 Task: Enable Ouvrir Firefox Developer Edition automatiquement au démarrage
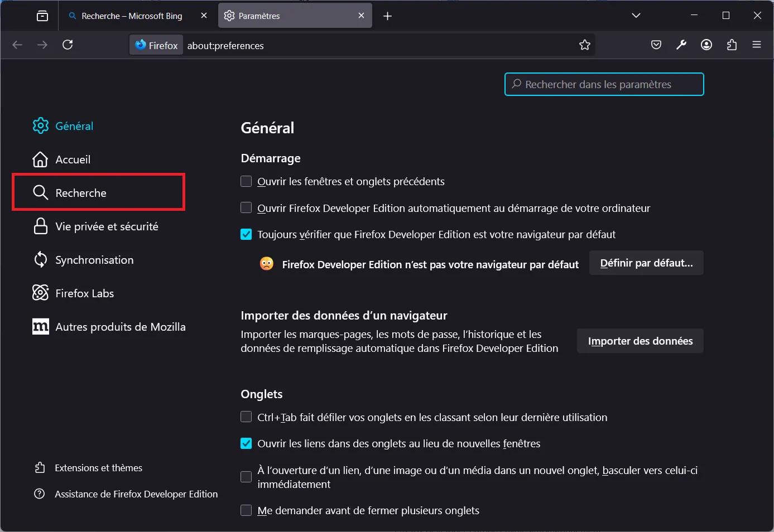pos(246,208)
